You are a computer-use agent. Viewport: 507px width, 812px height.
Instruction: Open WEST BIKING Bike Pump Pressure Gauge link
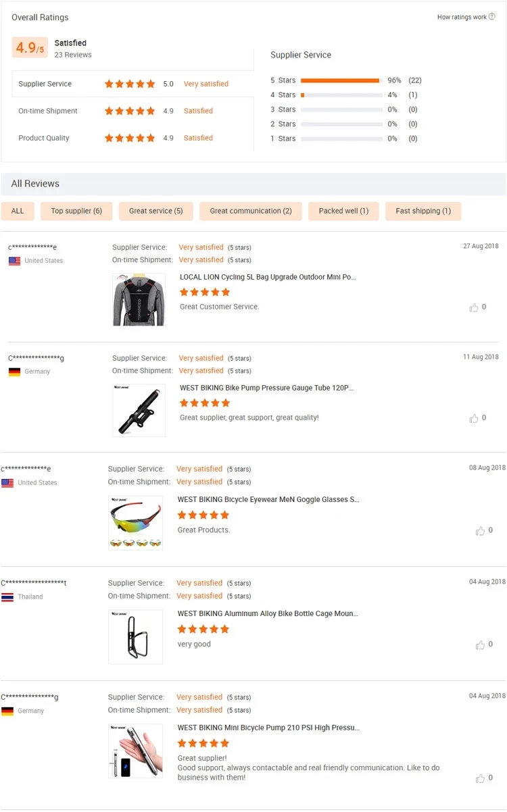pyautogui.click(x=266, y=388)
